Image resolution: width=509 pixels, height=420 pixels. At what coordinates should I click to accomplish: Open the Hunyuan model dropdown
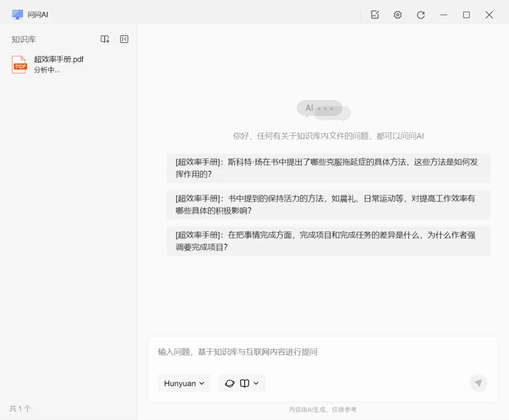pos(184,383)
